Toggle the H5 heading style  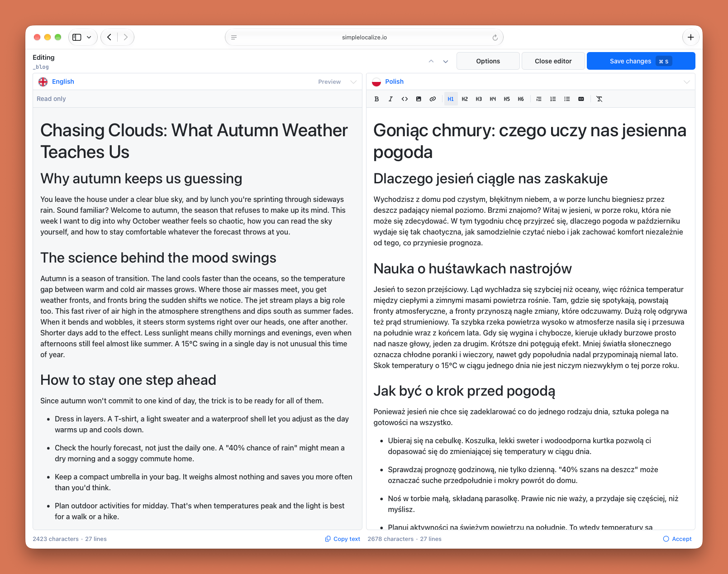pos(507,99)
